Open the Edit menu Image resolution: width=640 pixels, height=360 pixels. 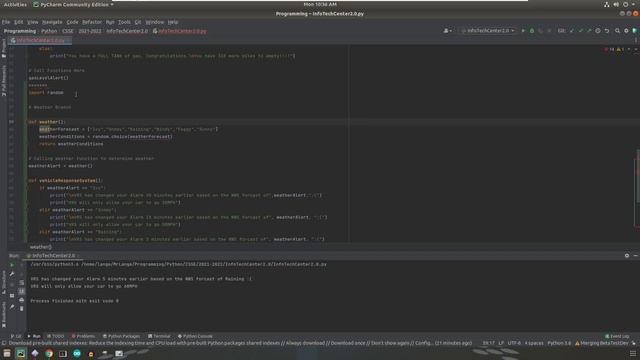[x=19, y=22]
